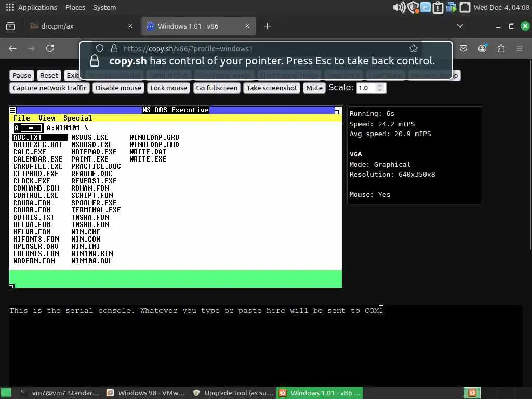The width and height of the screenshot is (532, 399).
Task: Click Take screenshot button
Action: (x=271, y=88)
